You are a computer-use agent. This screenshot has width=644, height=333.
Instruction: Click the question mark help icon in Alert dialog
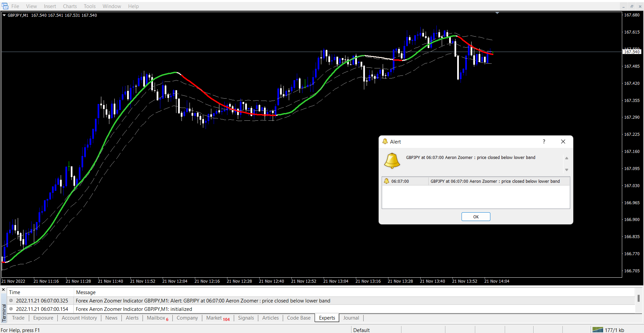tap(544, 142)
